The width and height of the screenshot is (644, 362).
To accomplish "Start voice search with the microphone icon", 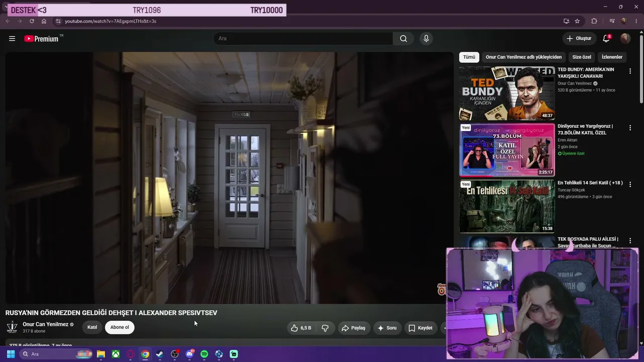I will point(426,39).
